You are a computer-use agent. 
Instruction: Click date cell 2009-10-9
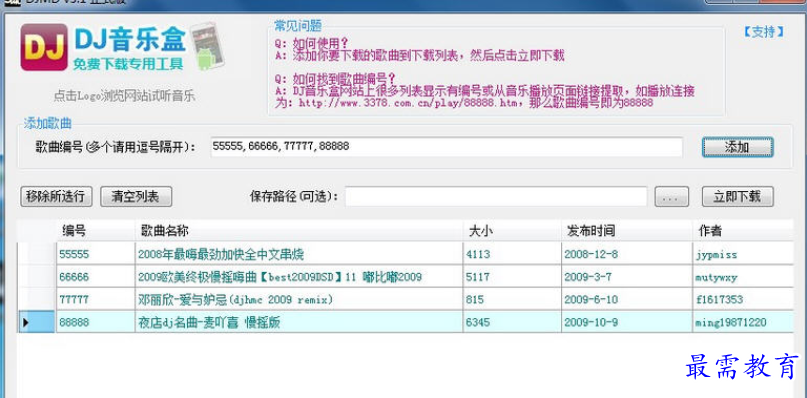627,322
